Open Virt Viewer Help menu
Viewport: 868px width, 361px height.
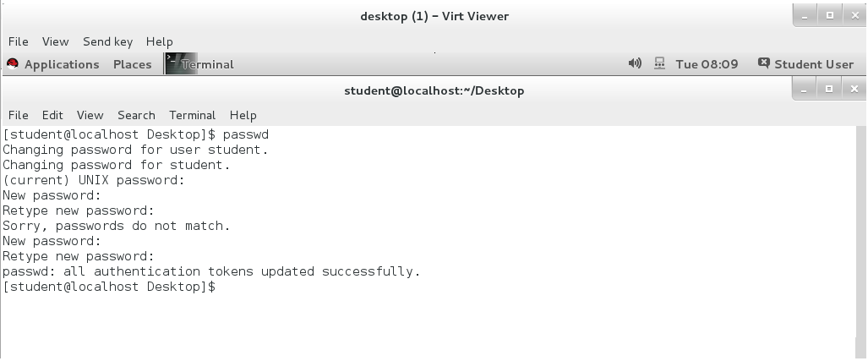[x=160, y=41]
